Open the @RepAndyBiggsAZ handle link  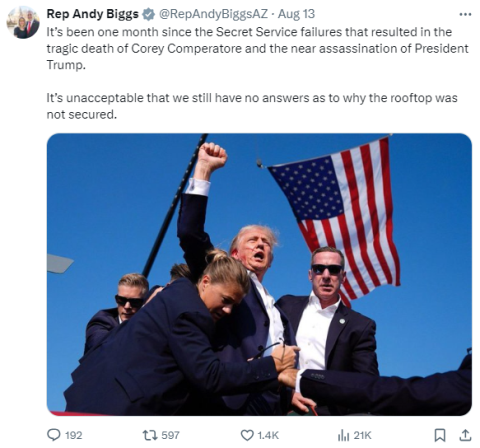click(213, 14)
